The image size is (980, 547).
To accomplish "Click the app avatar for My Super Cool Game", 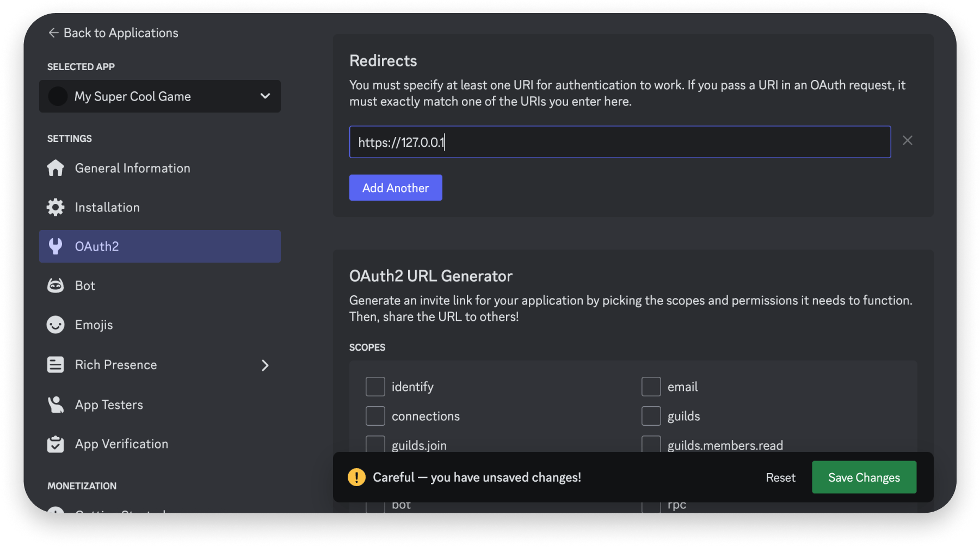I will pyautogui.click(x=58, y=96).
